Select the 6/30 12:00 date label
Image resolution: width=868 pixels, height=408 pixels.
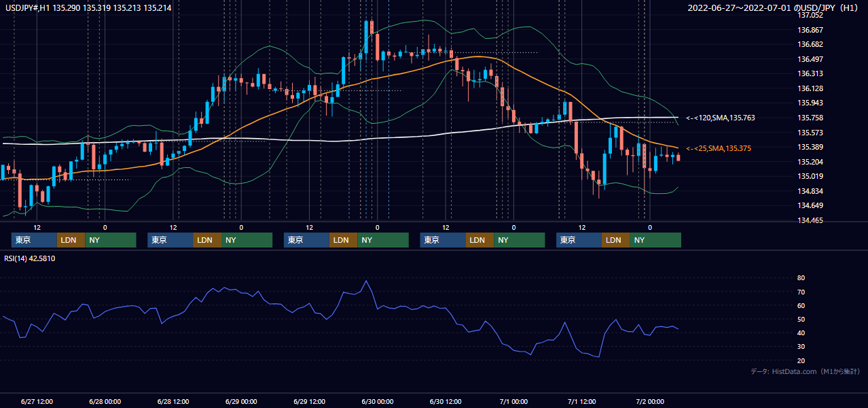pos(446,401)
